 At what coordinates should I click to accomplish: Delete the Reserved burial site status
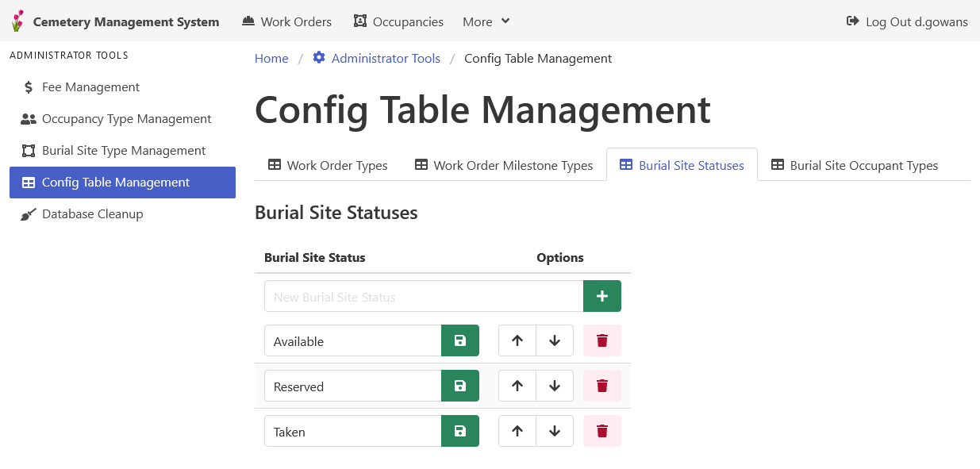tap(601, 386)
